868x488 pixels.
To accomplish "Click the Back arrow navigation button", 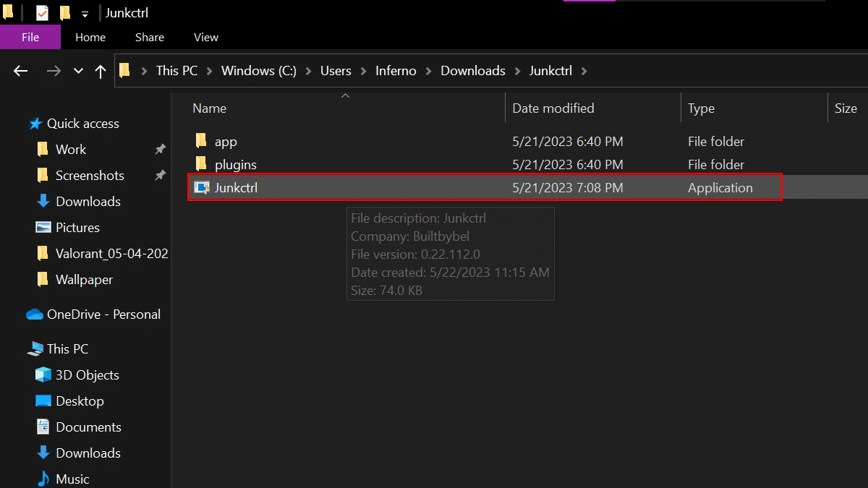I will click(x=20, y=71).
